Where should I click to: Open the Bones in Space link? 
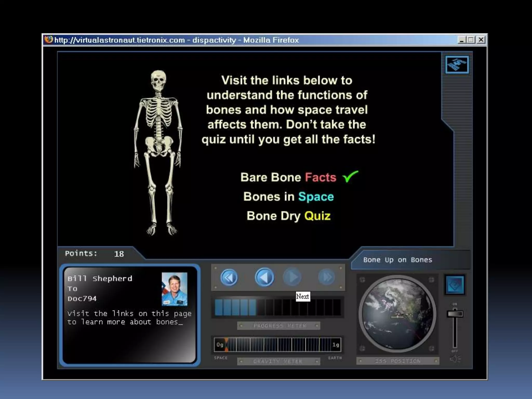pos(289,197)
